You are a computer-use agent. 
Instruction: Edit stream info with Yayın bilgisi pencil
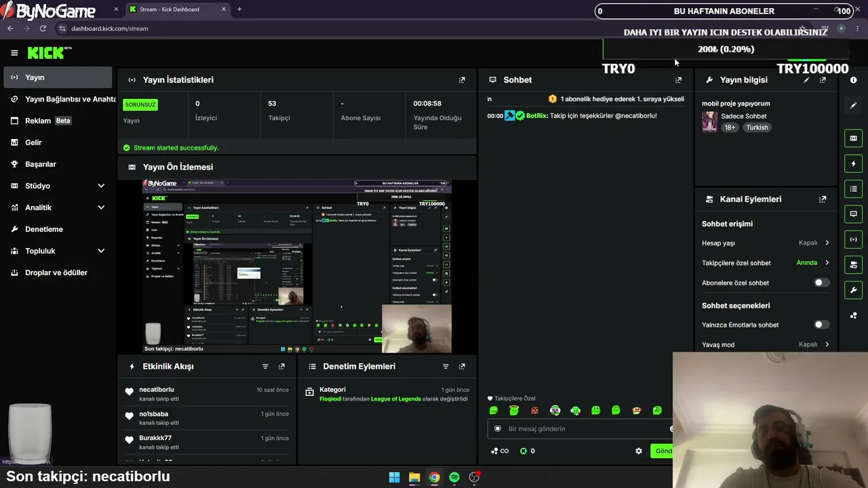(806, 80)
